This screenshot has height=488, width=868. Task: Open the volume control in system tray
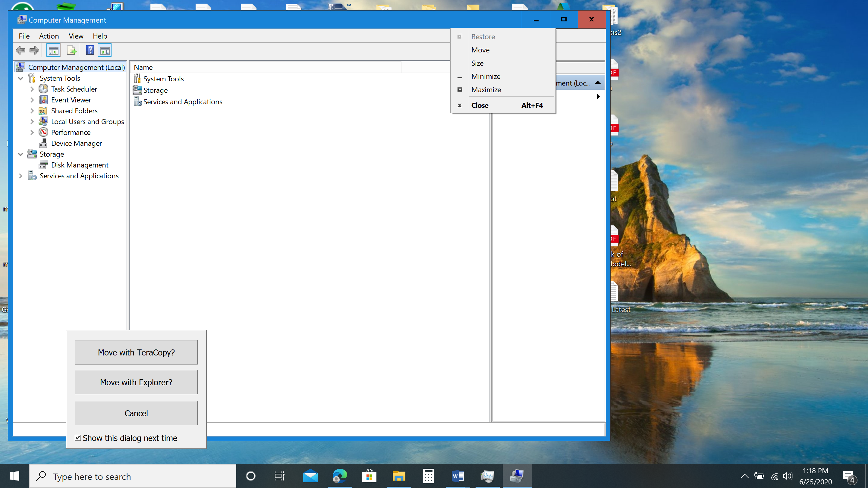[x=788, y=476]
